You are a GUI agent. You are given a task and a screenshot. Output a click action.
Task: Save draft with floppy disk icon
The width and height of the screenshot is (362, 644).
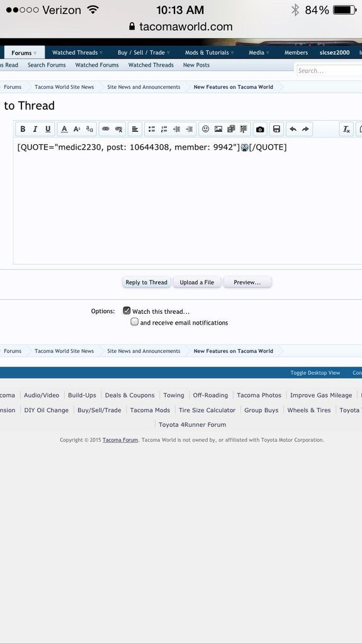click(276, 129)
